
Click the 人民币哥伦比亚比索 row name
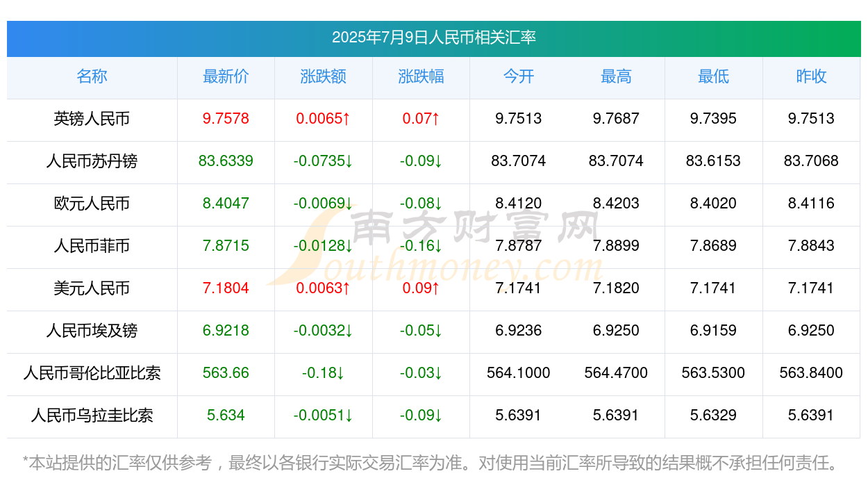92,373
